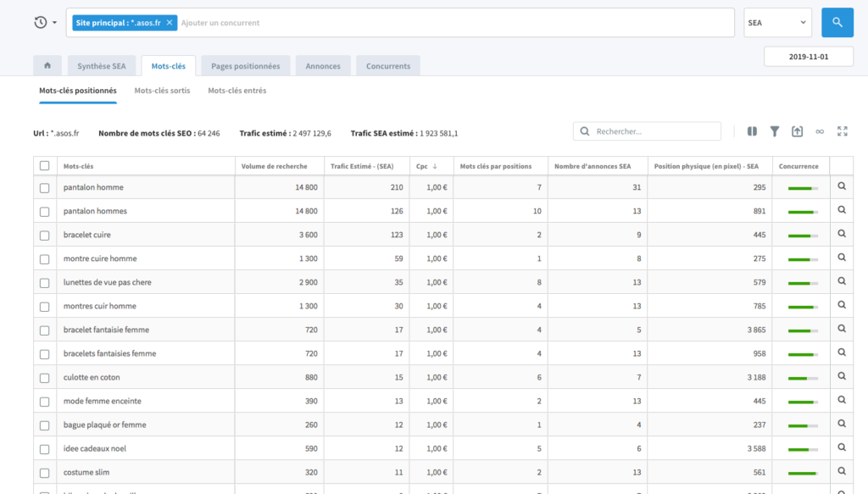
Task: Remove the Site principal asos.fr tag
Action: (x=170, y=23)
